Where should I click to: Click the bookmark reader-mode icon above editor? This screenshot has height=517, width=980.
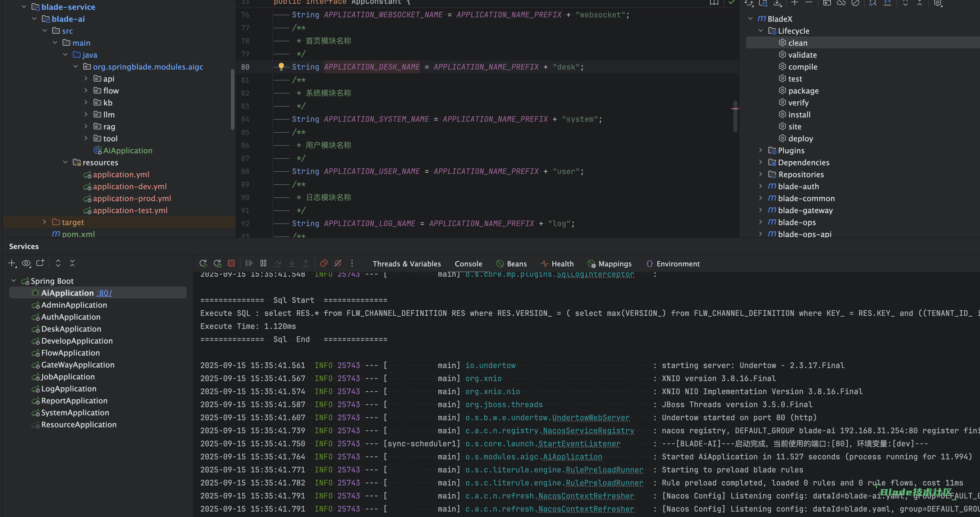coord(714,3)
